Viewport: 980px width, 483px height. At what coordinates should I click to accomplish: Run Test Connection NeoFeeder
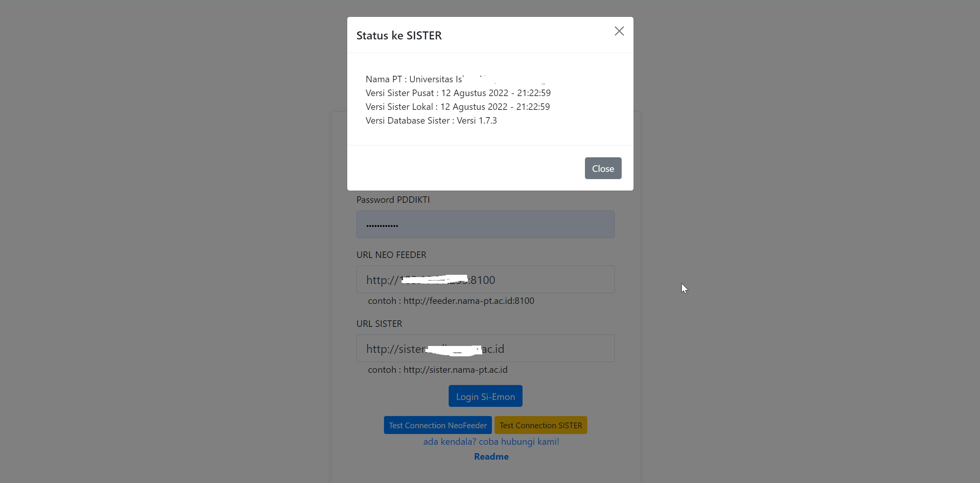coord(438,425)
